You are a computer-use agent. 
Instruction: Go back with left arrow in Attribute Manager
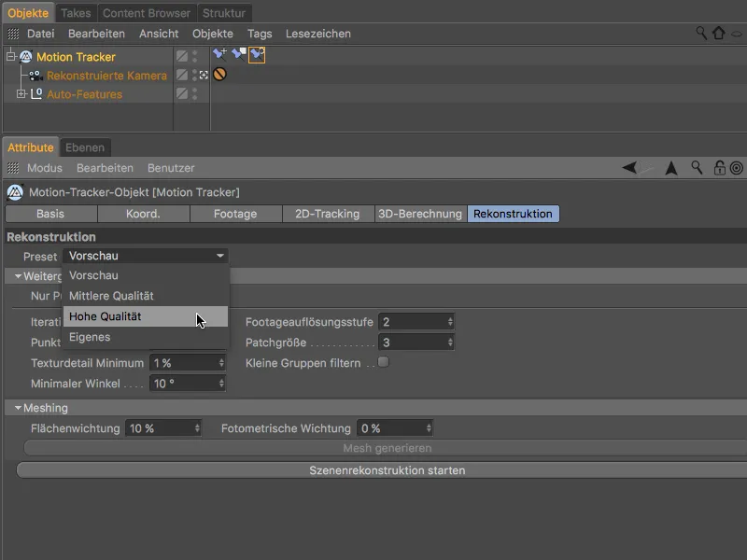629,168
